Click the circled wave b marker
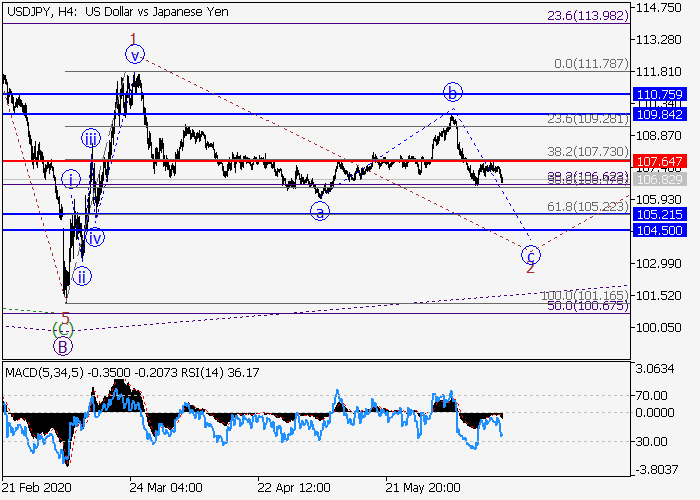700x500 pixels. coord(453,94)
